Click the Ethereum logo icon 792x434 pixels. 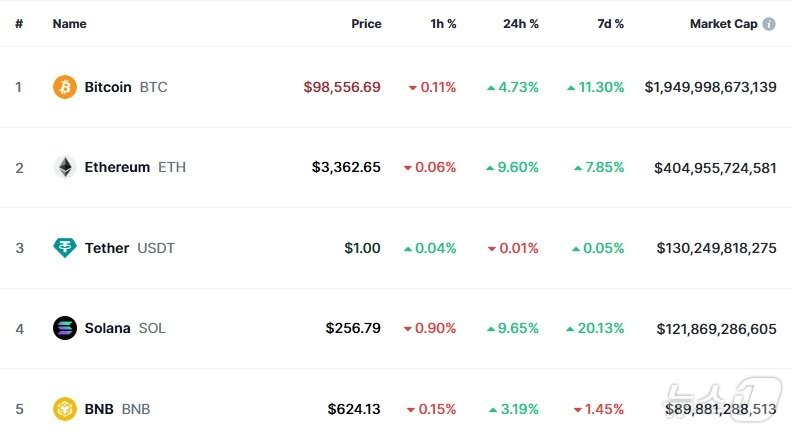tap(64, 167)
